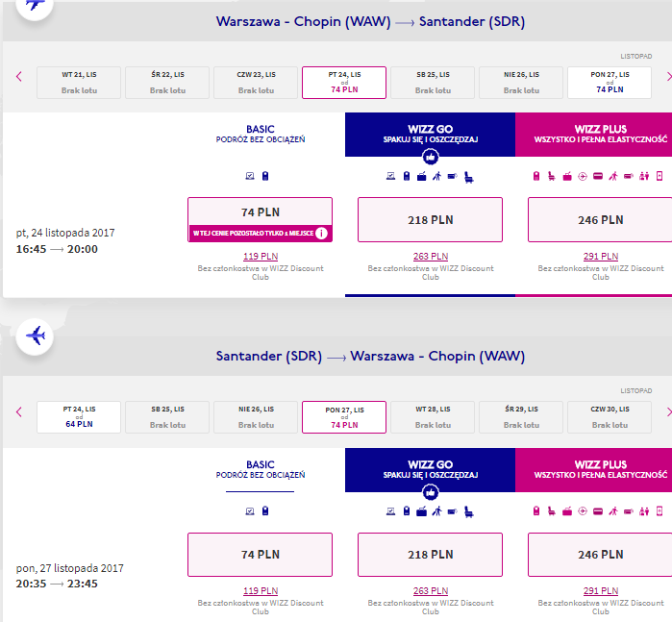
Task: Click outbound WIZZ PLUS fare column header
Action: [593, 135]
